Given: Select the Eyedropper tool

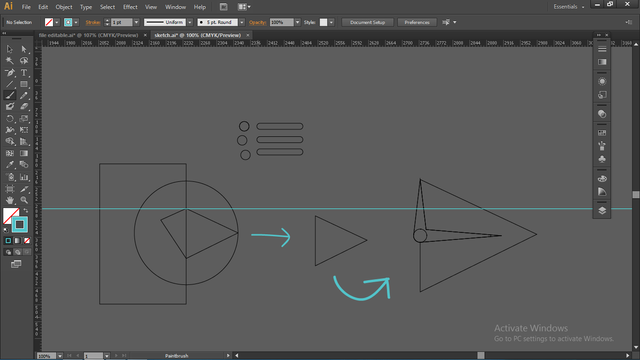Looking at the screenshot, I should click(x=10, y=165).
